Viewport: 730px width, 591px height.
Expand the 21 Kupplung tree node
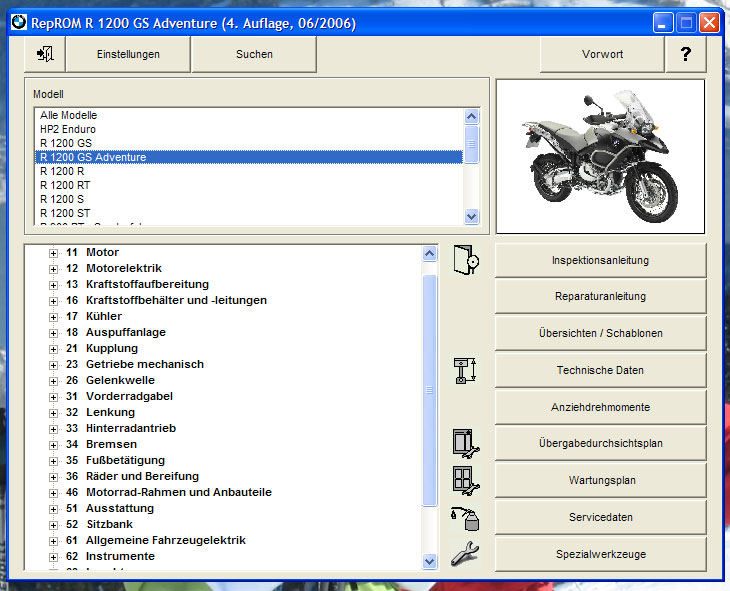coord(54,349)
